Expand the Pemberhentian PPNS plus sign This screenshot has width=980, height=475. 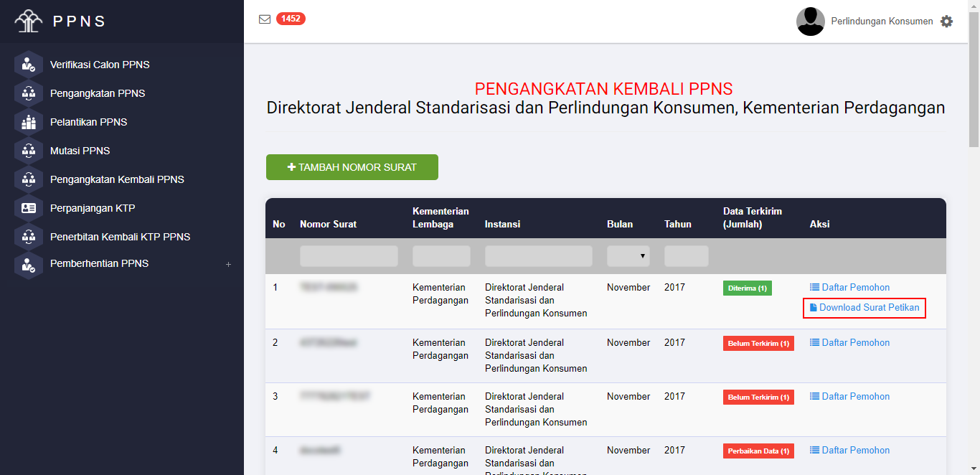coord(228,264)
